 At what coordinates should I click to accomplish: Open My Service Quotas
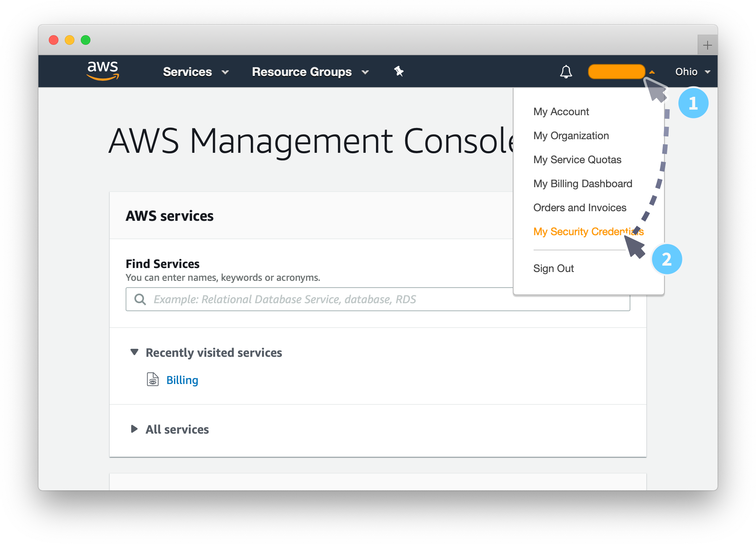577,160
